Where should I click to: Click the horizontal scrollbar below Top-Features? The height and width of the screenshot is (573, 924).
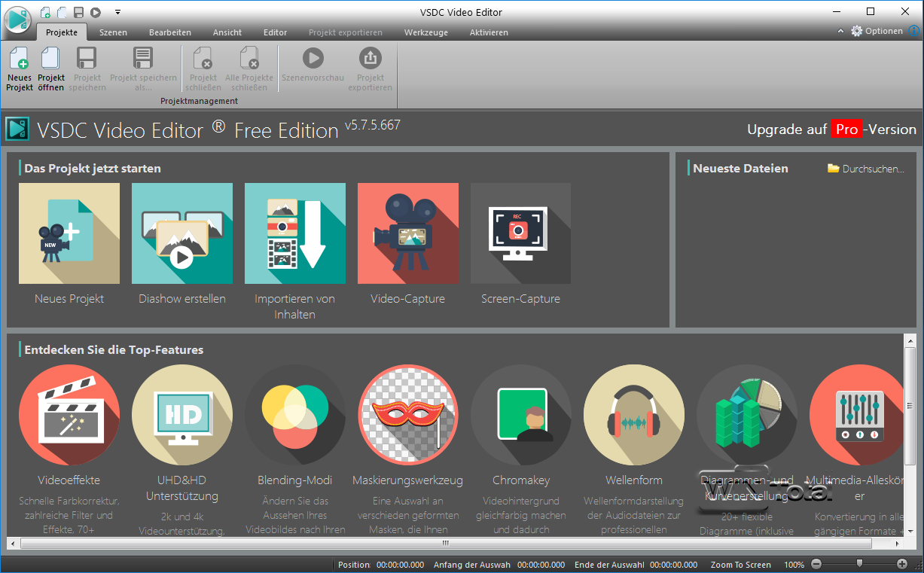click(x=444, y=543)
